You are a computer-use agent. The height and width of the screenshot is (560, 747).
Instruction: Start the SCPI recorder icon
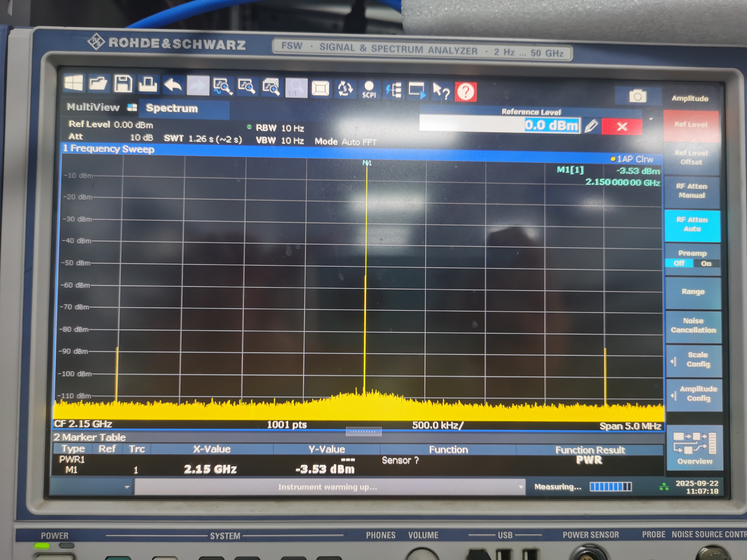click(x=369, y=90)
